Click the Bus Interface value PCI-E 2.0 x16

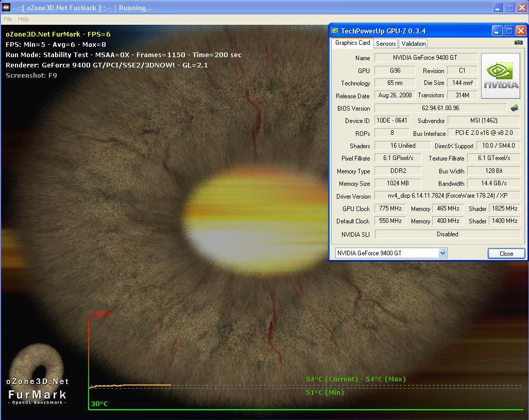[x=484, y=133]
